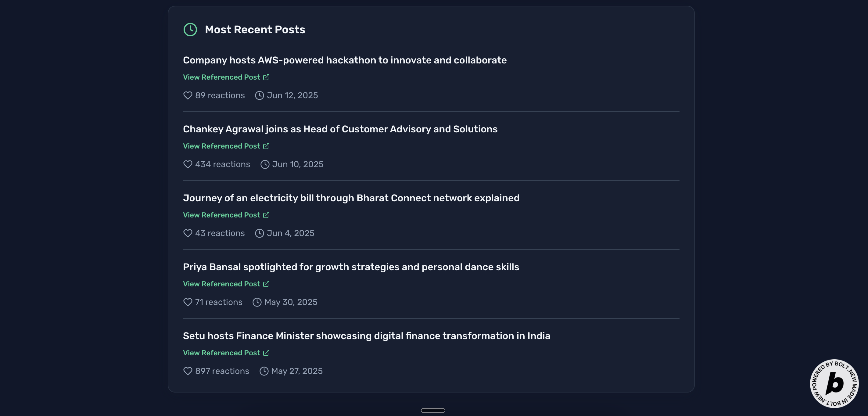
Task: Open referenced post for Setu Finance Minister visit
Action: (x=221, y=353)
